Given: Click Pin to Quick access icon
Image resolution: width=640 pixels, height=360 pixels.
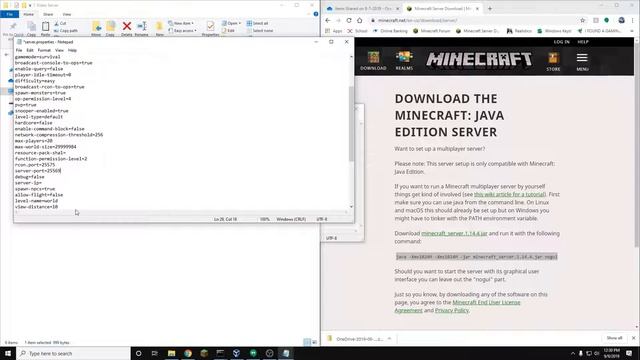Looking at the screenshot, I should (13, 27).
